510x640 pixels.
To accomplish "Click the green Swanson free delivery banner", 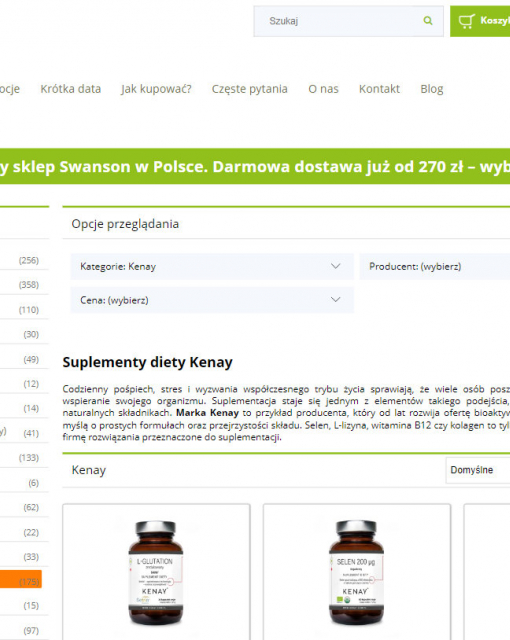I will click(x=255, y=167).
